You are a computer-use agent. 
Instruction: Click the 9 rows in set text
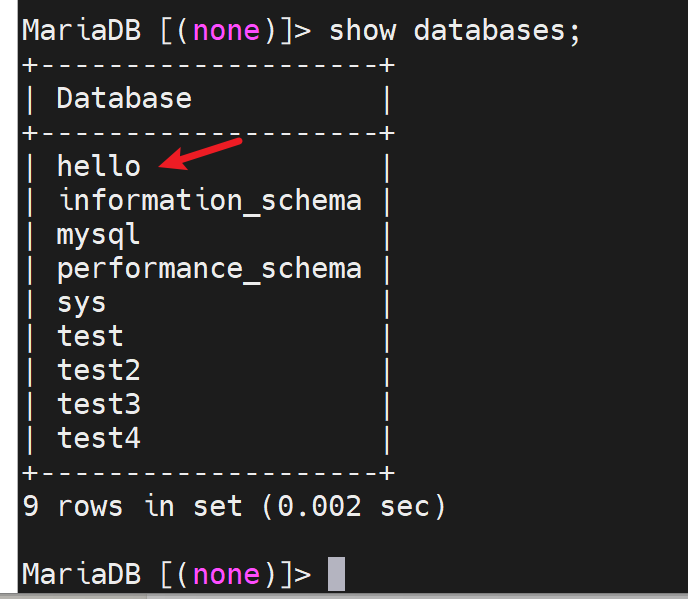132,506
